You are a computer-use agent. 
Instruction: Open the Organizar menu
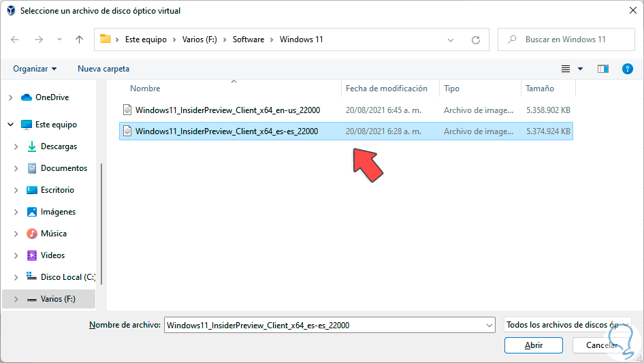pyautogui.click(x=35, y=69)
